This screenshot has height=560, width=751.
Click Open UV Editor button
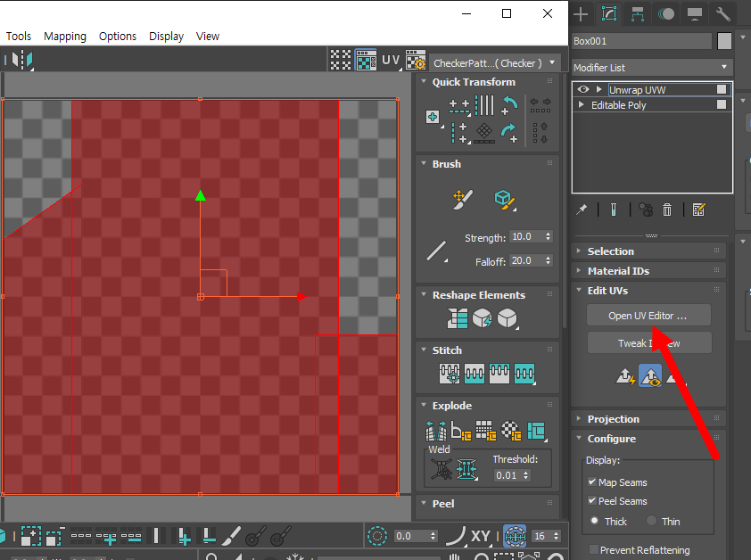coord(649,316)
